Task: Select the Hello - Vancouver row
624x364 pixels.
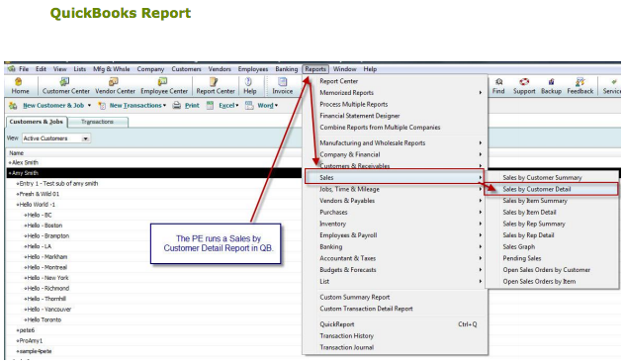Action: coord(154,309)
